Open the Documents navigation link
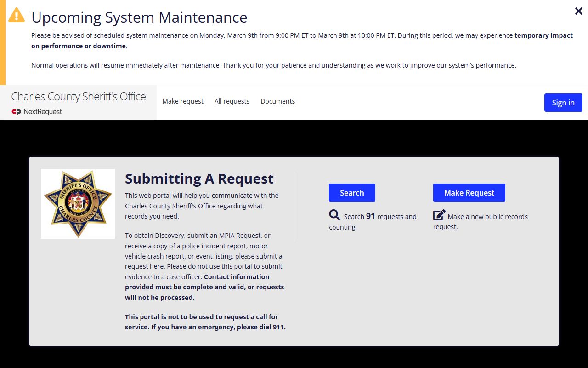The height and width of the screenshot is (368, 588). [x=277, y=101]
